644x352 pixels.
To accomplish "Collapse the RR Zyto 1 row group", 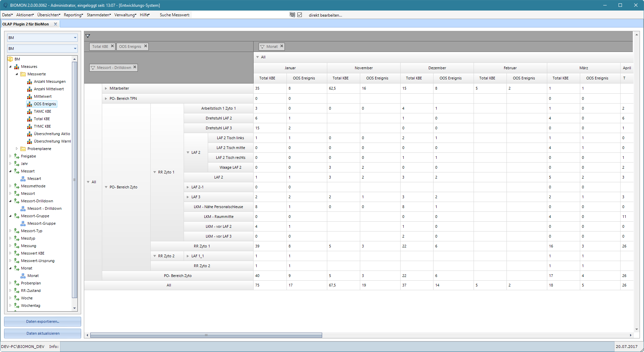I will pos(154,172).
